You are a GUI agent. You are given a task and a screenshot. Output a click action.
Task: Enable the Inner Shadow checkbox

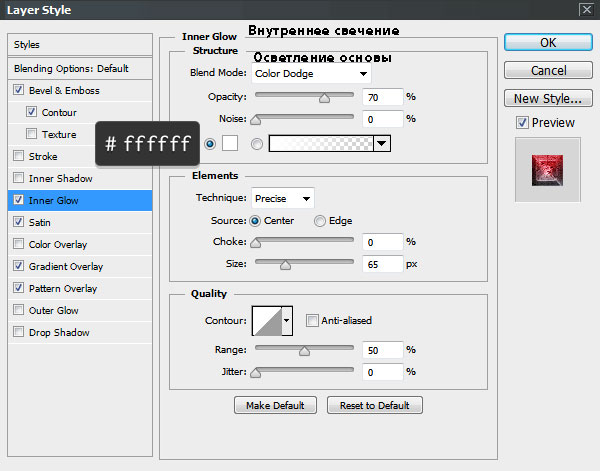point(18,178)
